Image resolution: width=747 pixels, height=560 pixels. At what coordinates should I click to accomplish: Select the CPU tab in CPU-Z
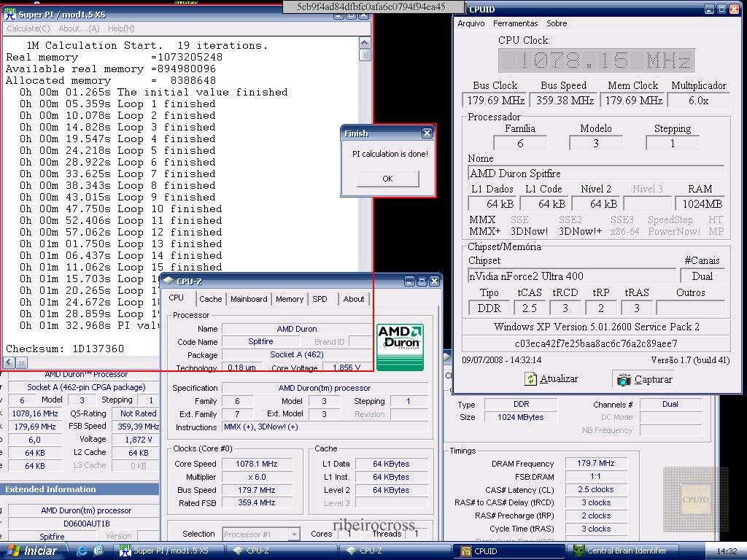pos(177,297)
